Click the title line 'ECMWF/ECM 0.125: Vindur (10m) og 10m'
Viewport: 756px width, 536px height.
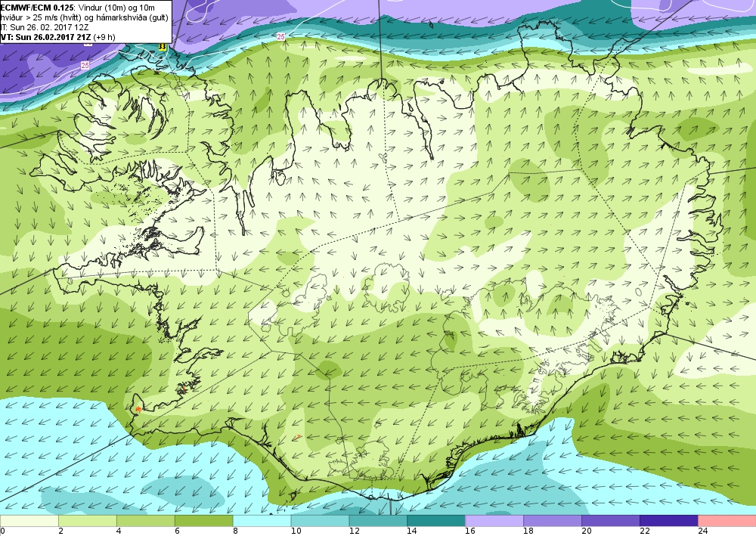(78, 7)
